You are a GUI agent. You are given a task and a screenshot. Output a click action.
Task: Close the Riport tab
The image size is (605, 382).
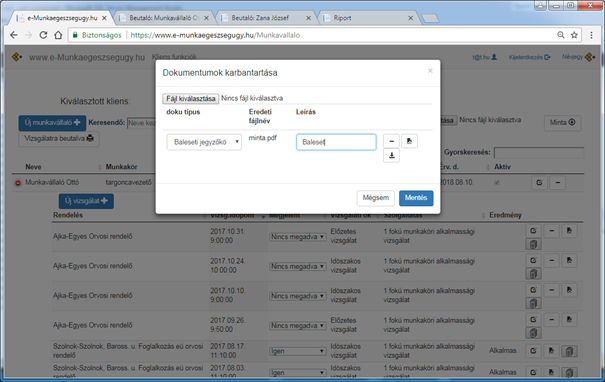411,18
